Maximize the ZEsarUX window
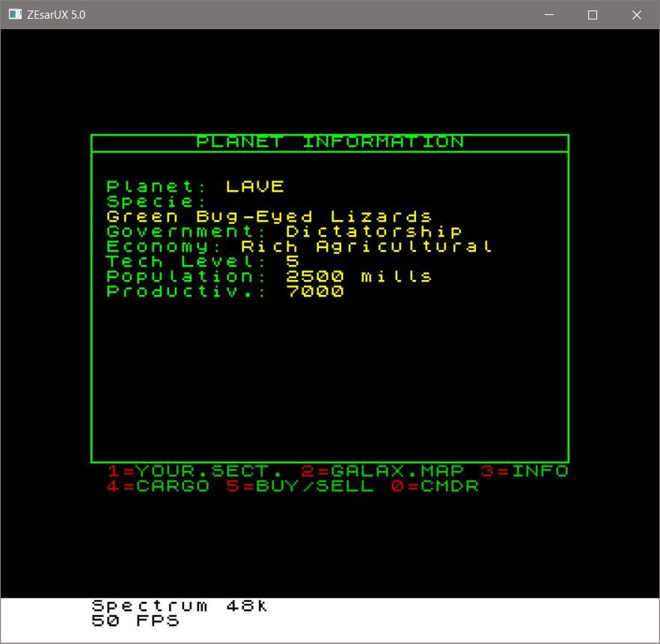The height and width of the screenshot is (644, 660). coord(592,15)
